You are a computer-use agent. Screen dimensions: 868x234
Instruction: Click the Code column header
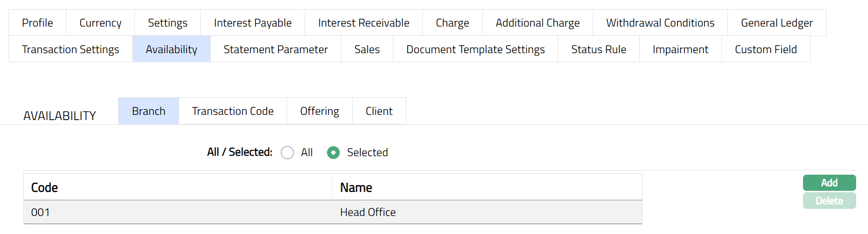(x=45, y=187)
